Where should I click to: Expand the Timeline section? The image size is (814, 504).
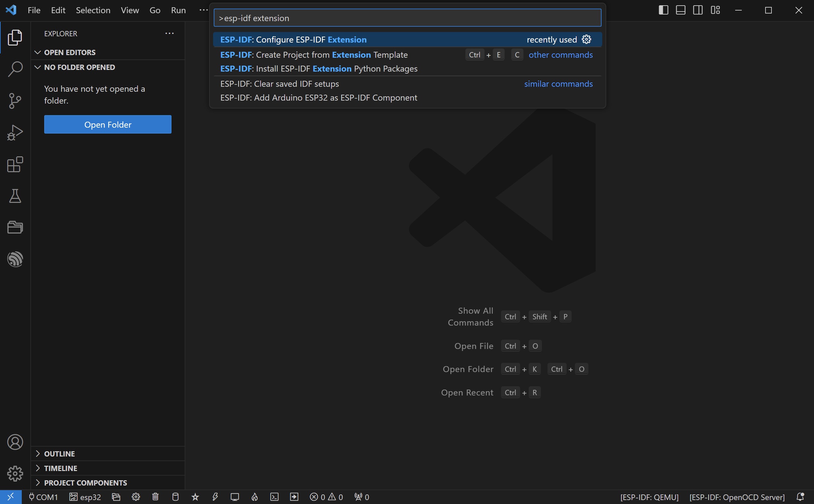[x=108, y=468]
